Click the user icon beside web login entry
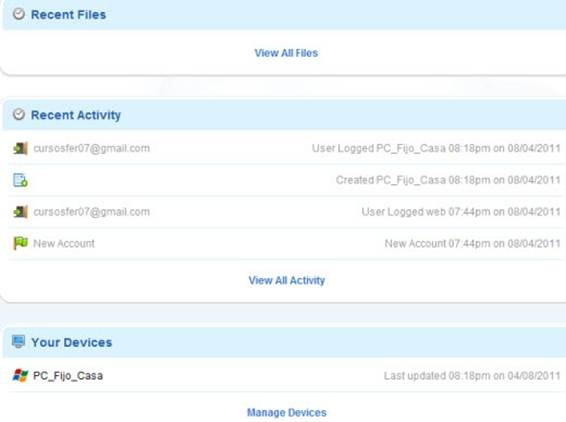Screen dimensions: 566x422 coord(21,212)
